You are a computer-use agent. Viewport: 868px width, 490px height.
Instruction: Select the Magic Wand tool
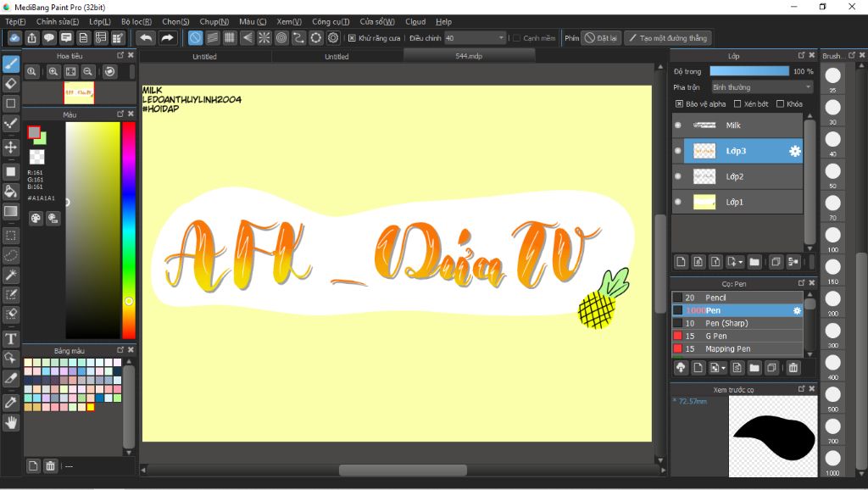pos(11,275)
